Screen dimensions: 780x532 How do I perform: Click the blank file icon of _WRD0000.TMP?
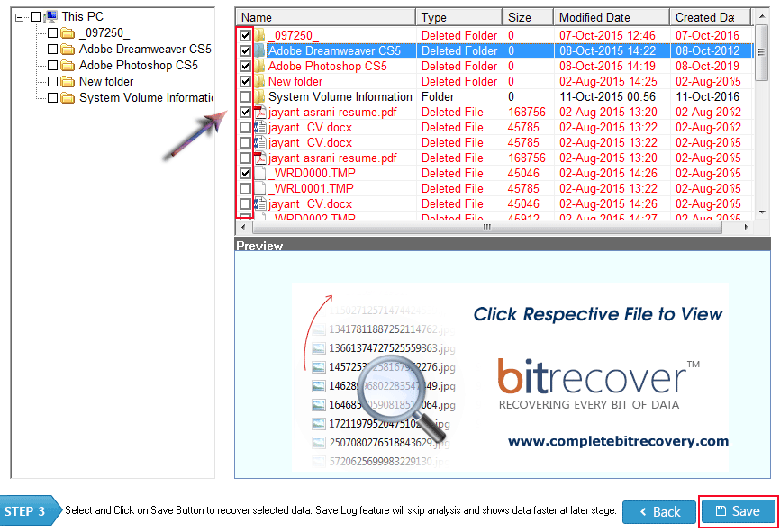[x=260, y=173]
